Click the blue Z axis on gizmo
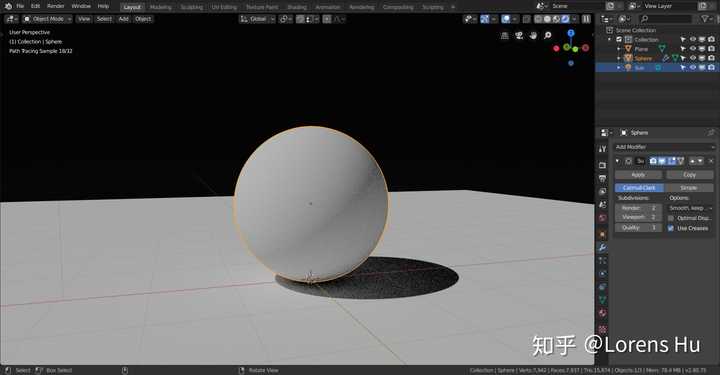The image size is (720, 375). tap(571, 33)
